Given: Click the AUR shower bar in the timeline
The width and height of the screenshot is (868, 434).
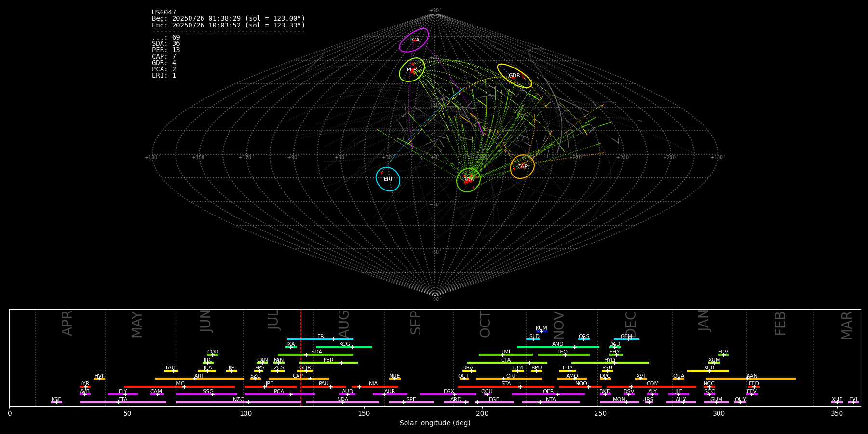Looking at the screenshot, I should pos(390,394).
